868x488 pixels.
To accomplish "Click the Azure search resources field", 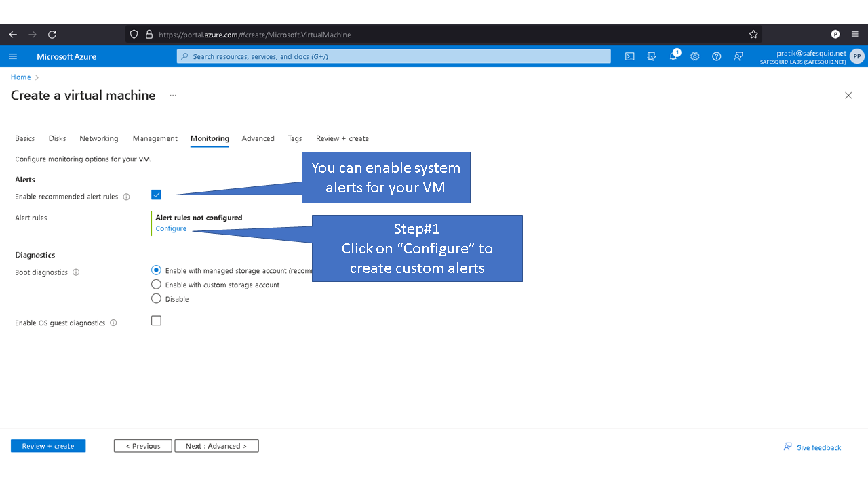I will [393, 56].
